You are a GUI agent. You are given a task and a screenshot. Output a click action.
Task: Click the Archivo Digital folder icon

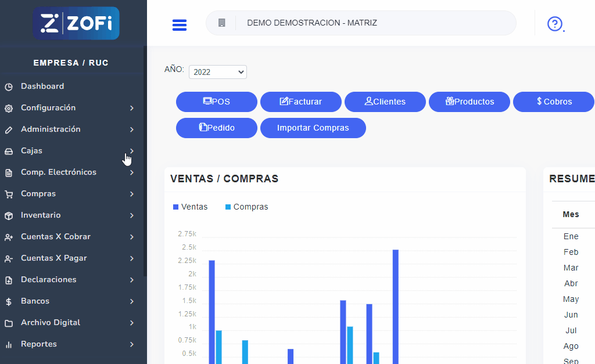coord(9,323)
